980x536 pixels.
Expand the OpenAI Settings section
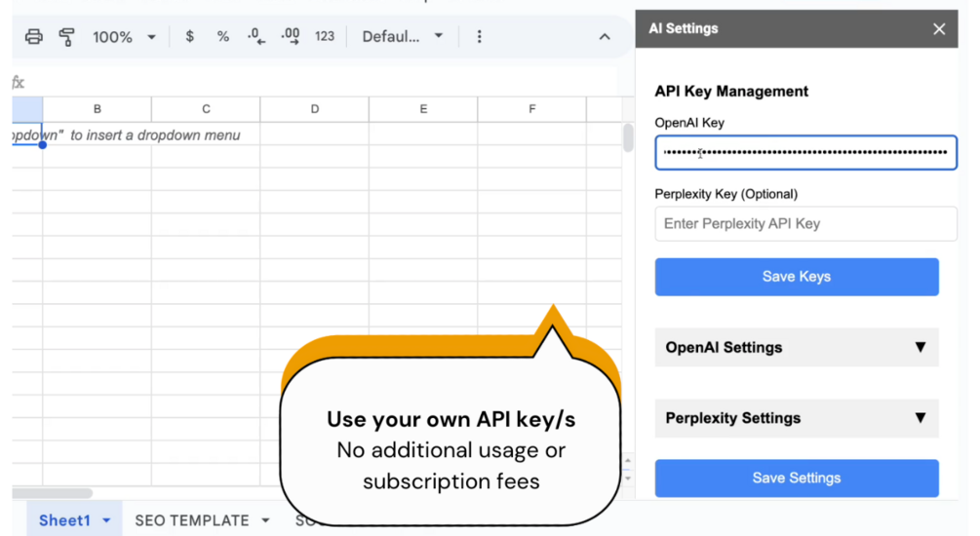pos(796,348)
